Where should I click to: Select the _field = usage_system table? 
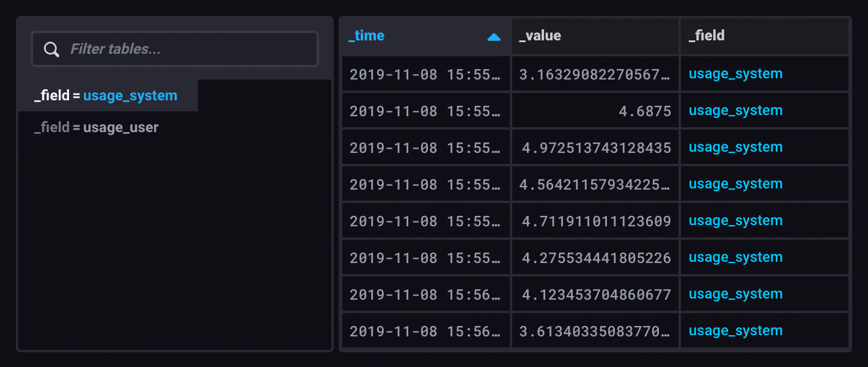[x=106, y=96]
